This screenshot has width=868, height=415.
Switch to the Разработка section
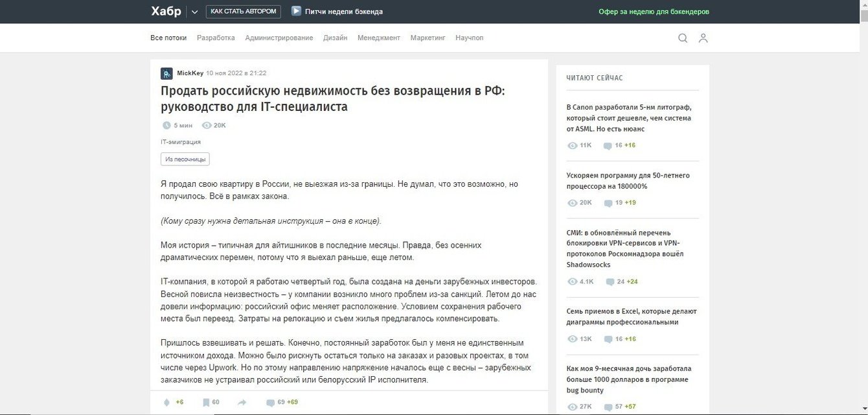[x=216, y=38]
